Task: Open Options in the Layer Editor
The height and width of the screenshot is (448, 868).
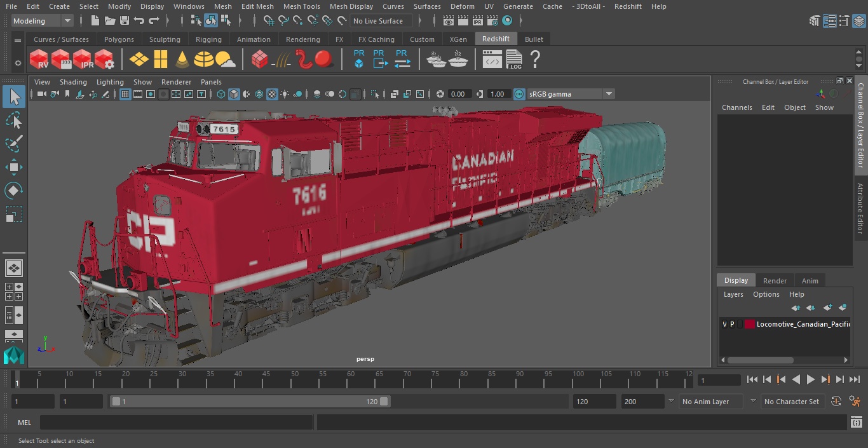Action: (766, 294)
